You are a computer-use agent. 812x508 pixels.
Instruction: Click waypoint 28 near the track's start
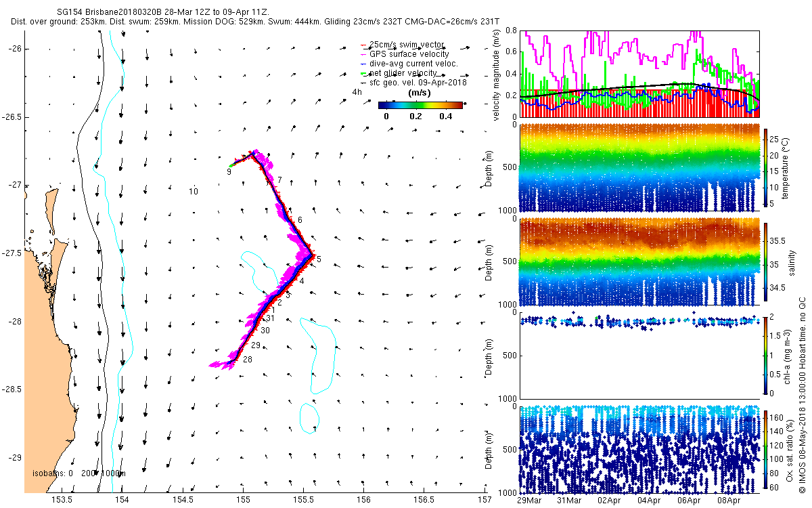tap(248, 360)
